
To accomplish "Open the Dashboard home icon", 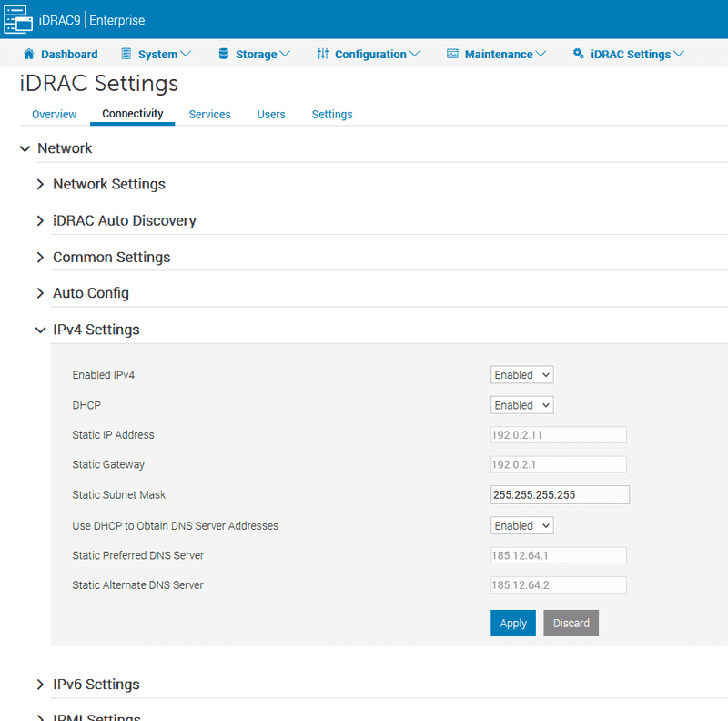I will [x=30, y=54].
